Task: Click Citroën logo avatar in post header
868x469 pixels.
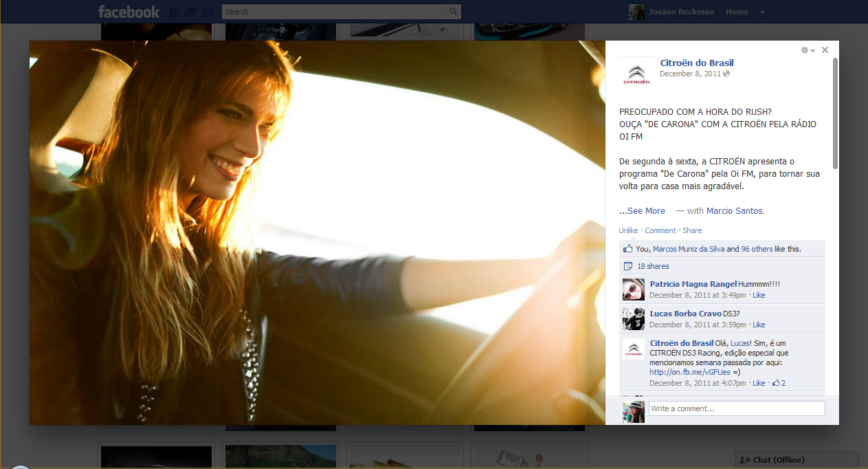Action: [636, 74]
